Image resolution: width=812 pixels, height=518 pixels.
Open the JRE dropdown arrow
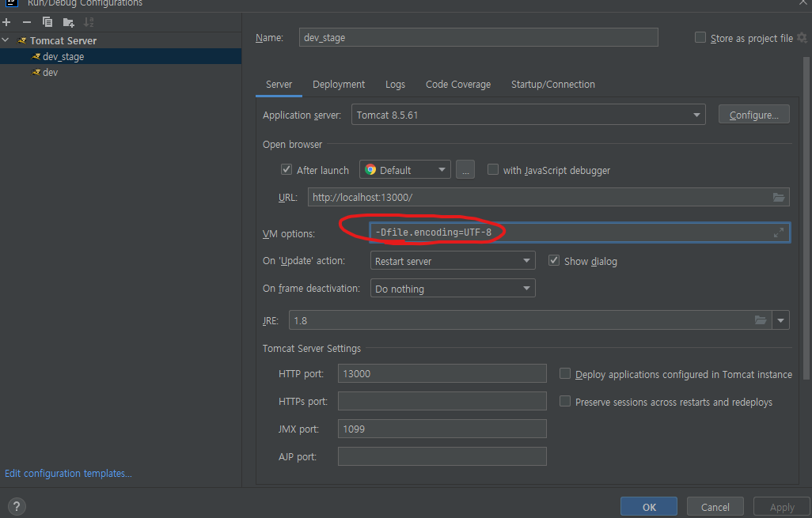(780, 320)
